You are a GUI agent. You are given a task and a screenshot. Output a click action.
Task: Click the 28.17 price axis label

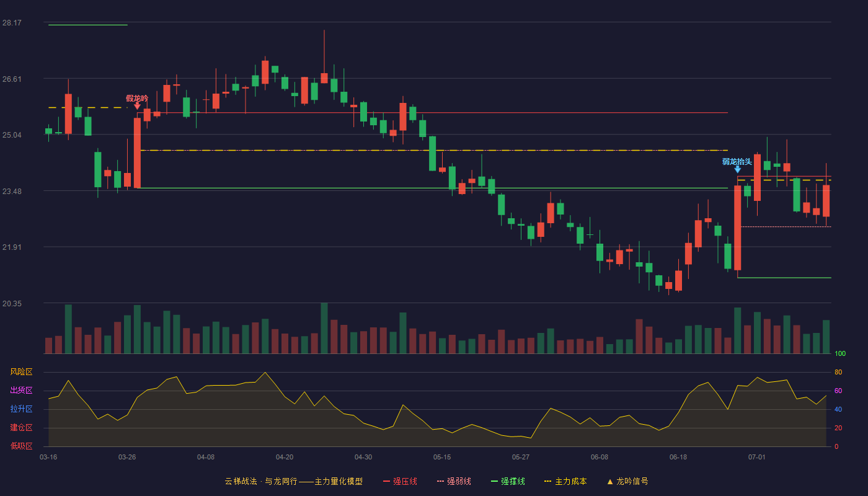[12, 23]
